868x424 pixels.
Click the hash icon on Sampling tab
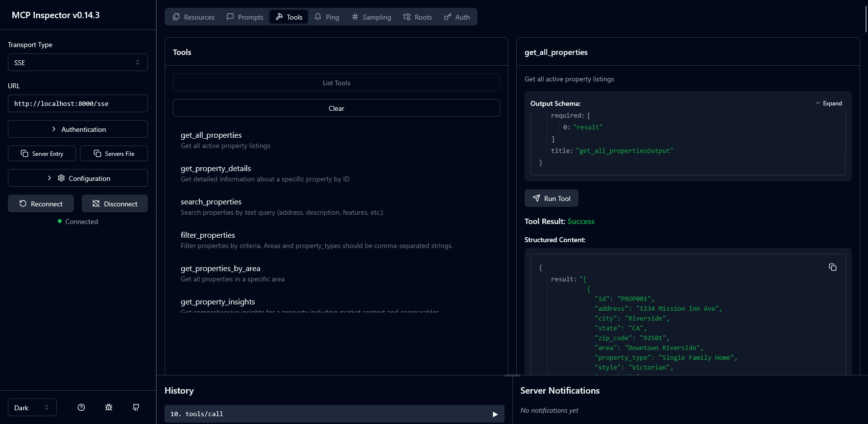pos(355,17)
